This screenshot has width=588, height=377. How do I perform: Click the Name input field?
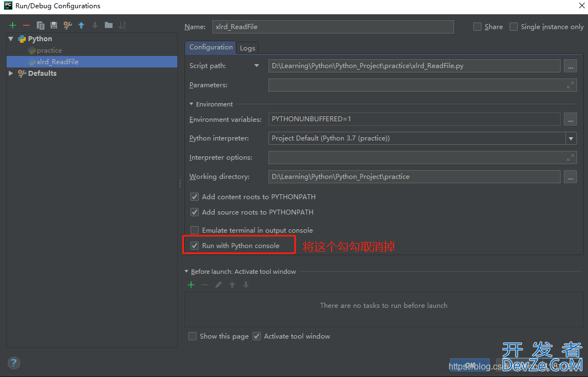point(333,26)
